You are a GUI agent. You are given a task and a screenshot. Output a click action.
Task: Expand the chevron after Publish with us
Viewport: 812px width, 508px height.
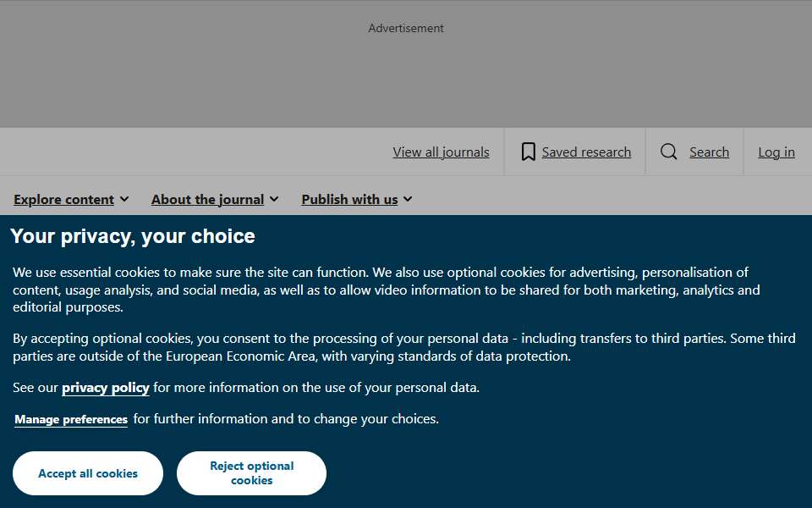(408, 199)
